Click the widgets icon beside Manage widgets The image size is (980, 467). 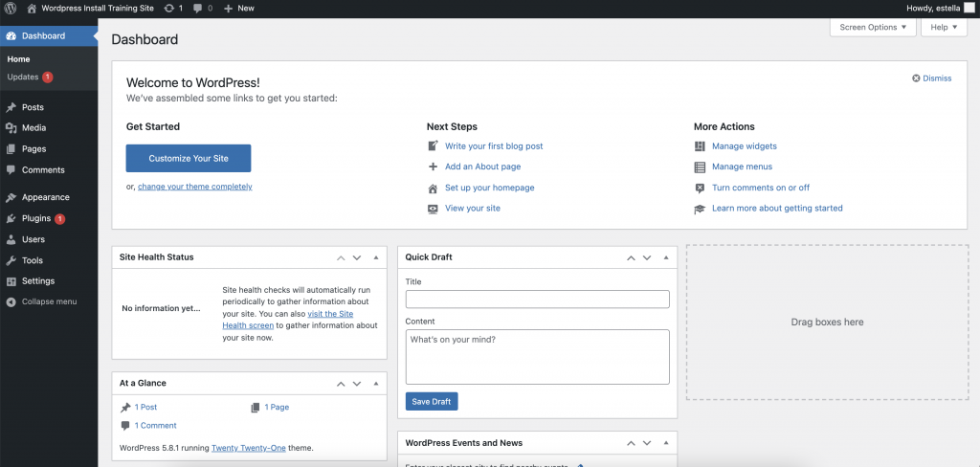pyautogui.click(x=700, y=146)
